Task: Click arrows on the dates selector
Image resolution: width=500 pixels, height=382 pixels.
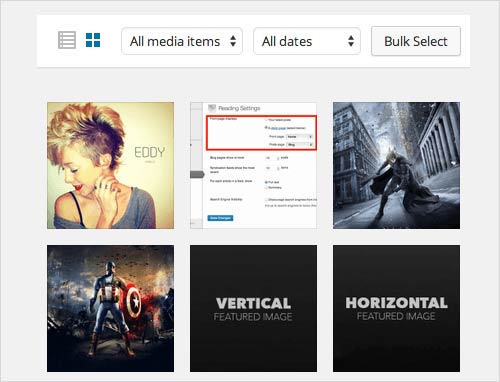Action: [351, 41]
